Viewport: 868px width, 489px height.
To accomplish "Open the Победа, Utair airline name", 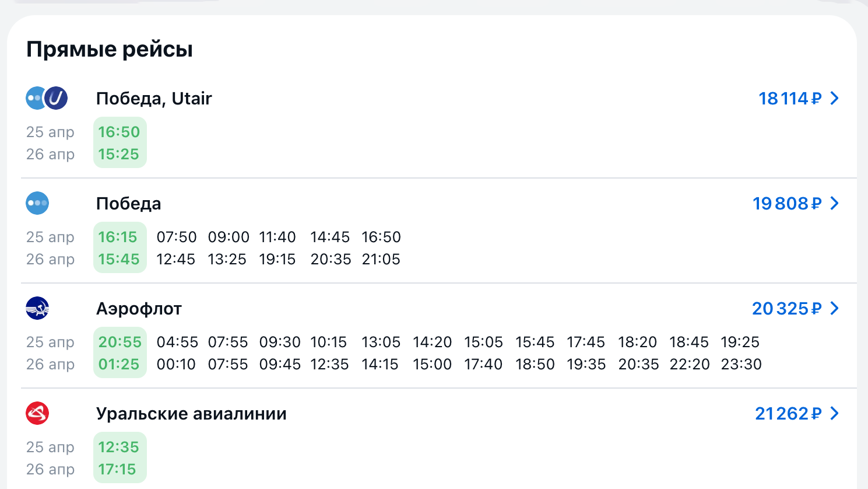I will [x=154, y=99].
